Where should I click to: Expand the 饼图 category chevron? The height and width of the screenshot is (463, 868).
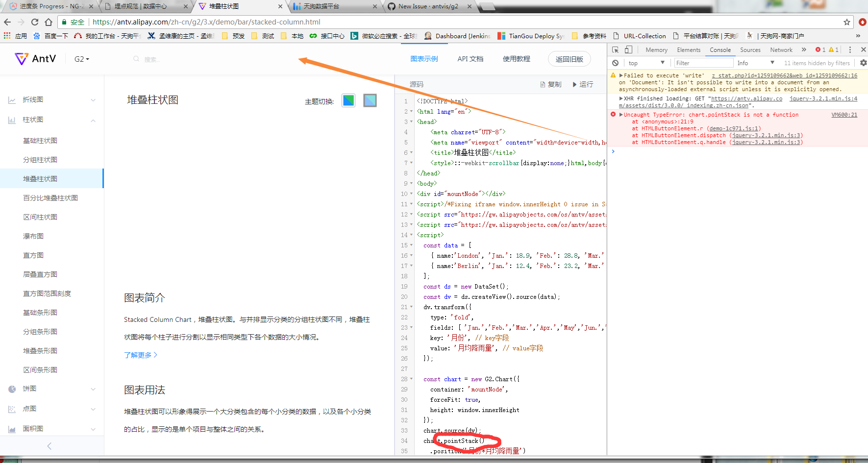93,389
